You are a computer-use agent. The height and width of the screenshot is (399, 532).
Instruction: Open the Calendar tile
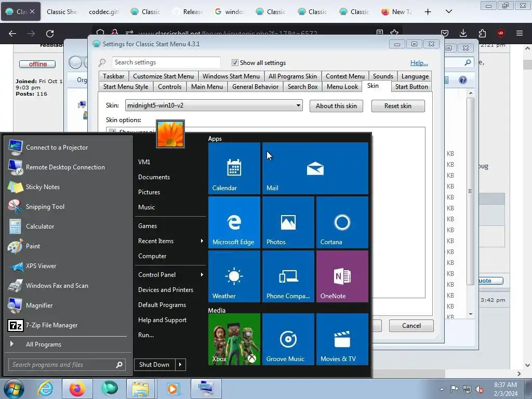[x=234, y=168]
